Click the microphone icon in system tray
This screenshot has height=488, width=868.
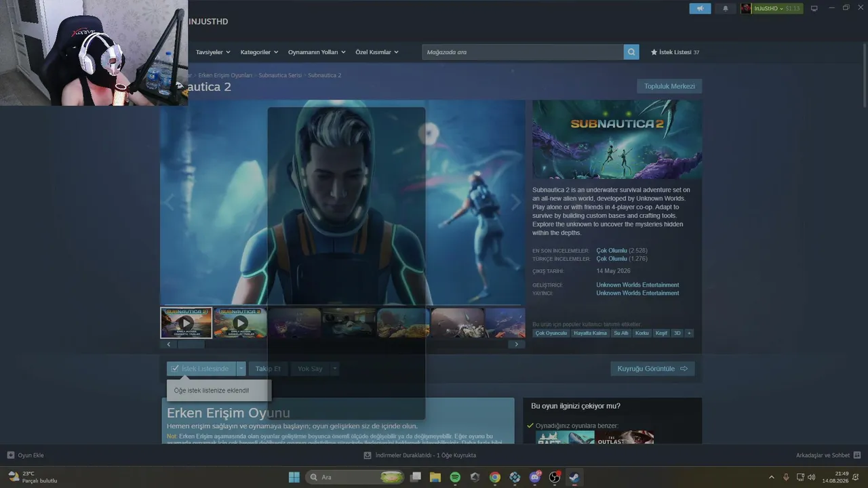786,477
